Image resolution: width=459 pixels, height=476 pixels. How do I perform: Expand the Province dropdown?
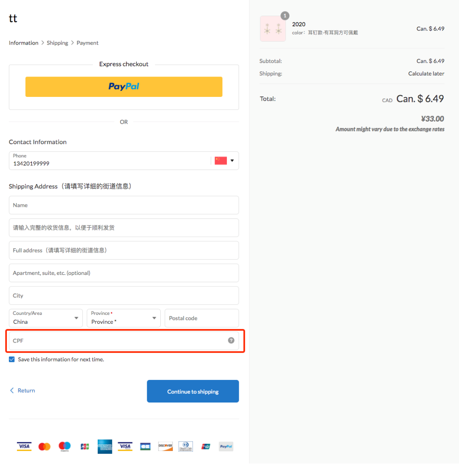[124, 318]
